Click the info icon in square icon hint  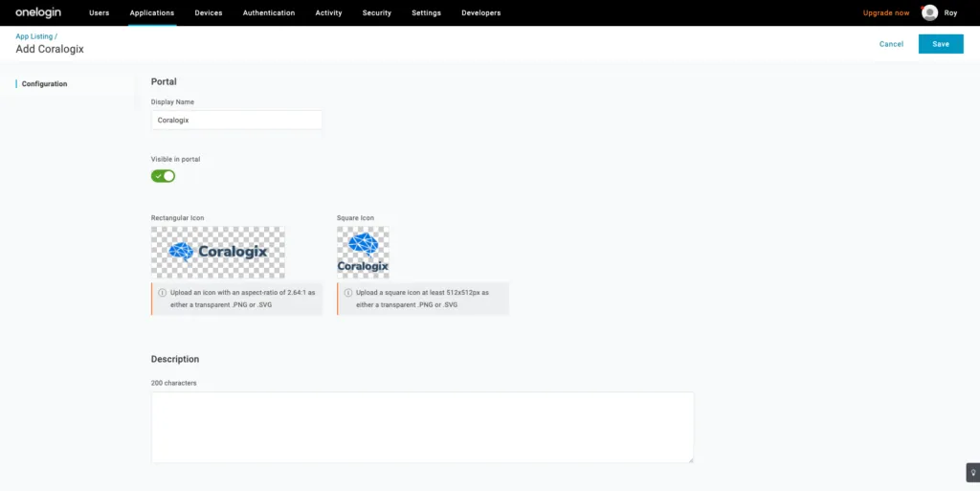(348, 292)
